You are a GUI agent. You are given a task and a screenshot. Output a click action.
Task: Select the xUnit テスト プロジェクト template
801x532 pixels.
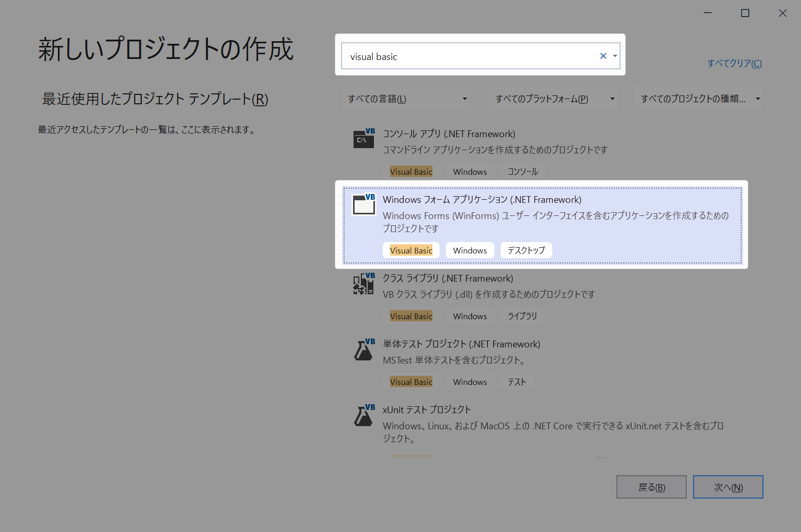[x=543, y=428]
